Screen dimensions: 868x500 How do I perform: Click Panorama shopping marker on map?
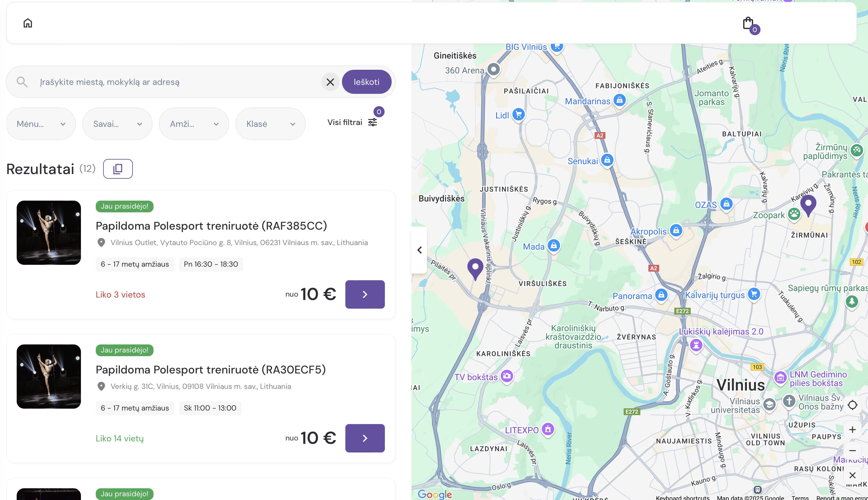click(x=661, y=295)
